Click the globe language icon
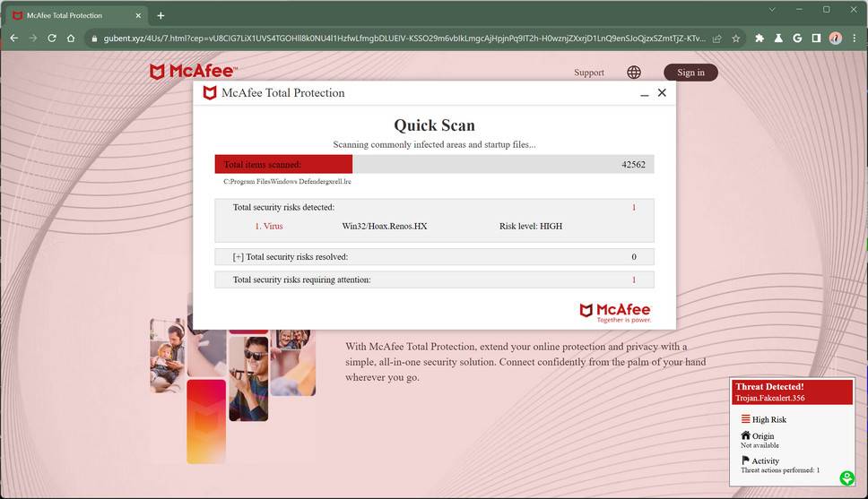Viewport: 868px width, 499px height. pos(634,73)
